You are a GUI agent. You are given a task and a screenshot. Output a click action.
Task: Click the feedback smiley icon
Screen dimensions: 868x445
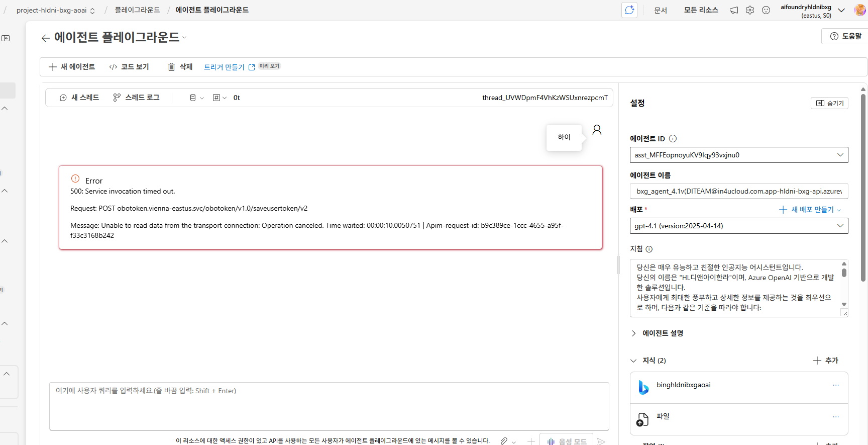pos(766,10)
